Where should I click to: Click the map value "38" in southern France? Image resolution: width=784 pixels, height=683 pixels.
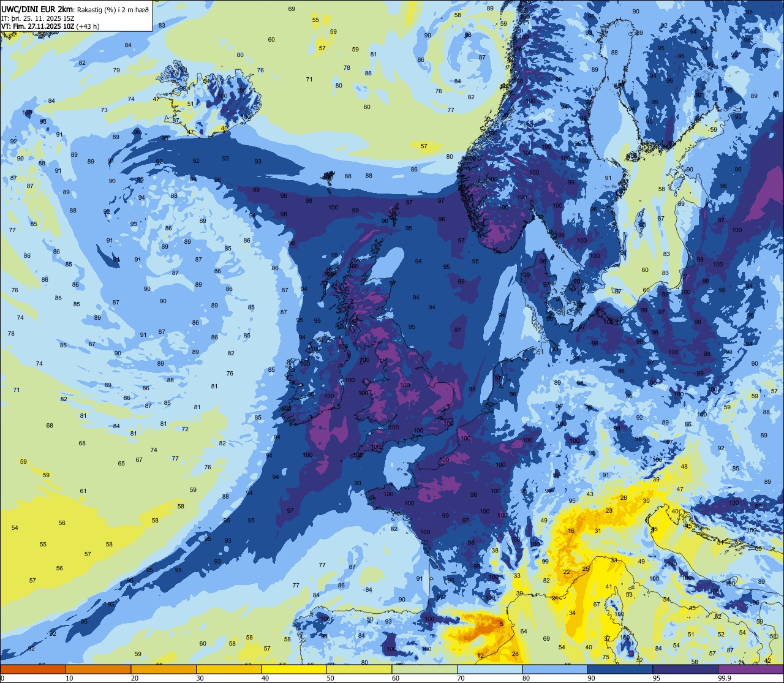(x=495, y=551)
